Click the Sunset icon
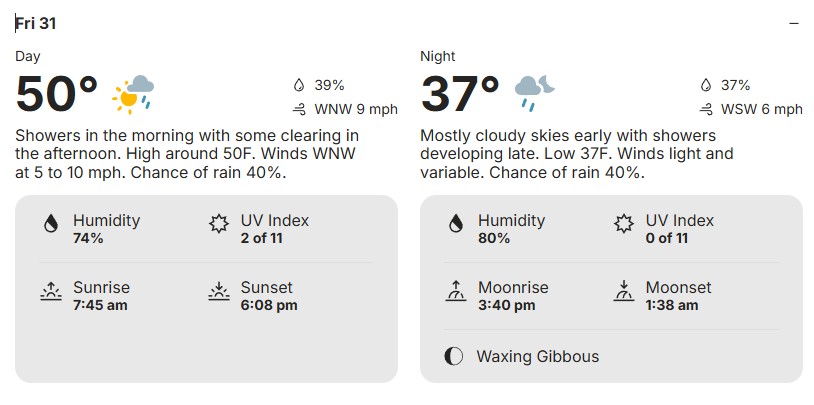 [x=219, y=291]
